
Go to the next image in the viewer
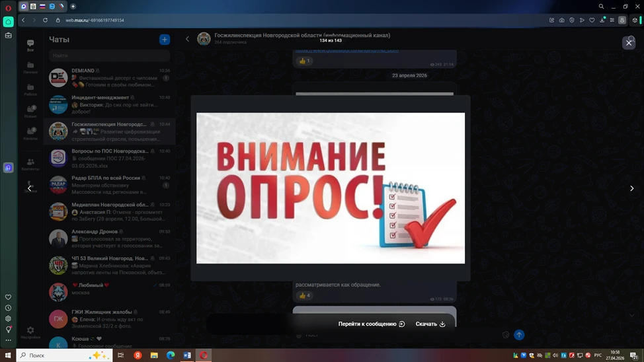point(631,188)
